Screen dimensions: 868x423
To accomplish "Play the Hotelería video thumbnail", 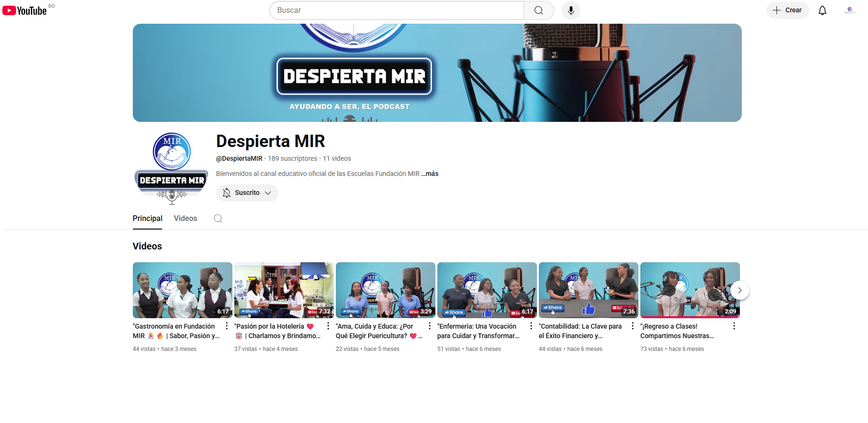I will click(x=284, y=290).
